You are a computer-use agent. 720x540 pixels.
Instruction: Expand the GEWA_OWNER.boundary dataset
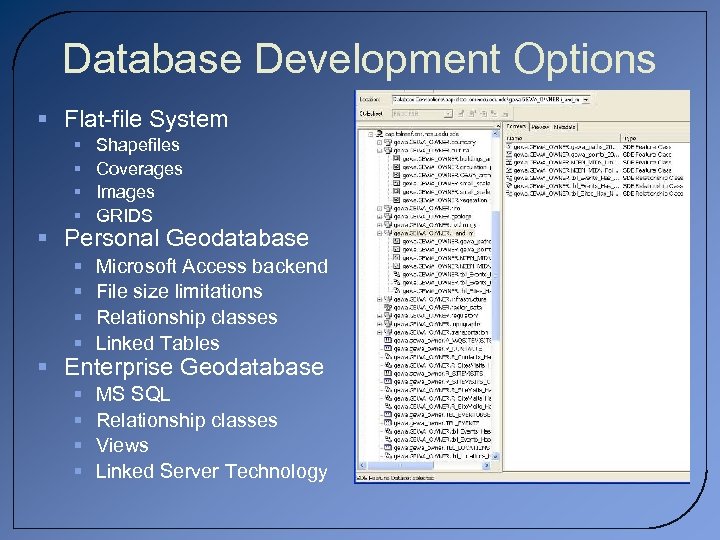pos(379,142)
